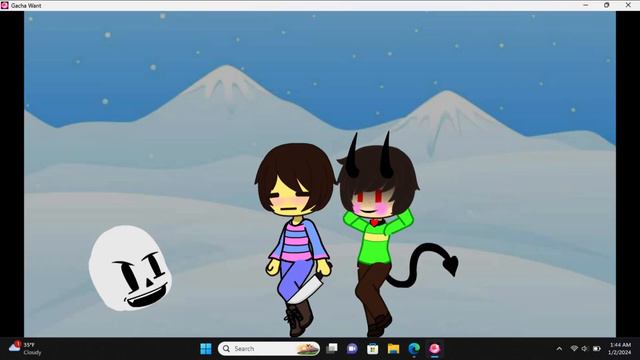This screenshot has height=360, width=640.
Task: Open the Windows Start menu
Action: (206, 349)
